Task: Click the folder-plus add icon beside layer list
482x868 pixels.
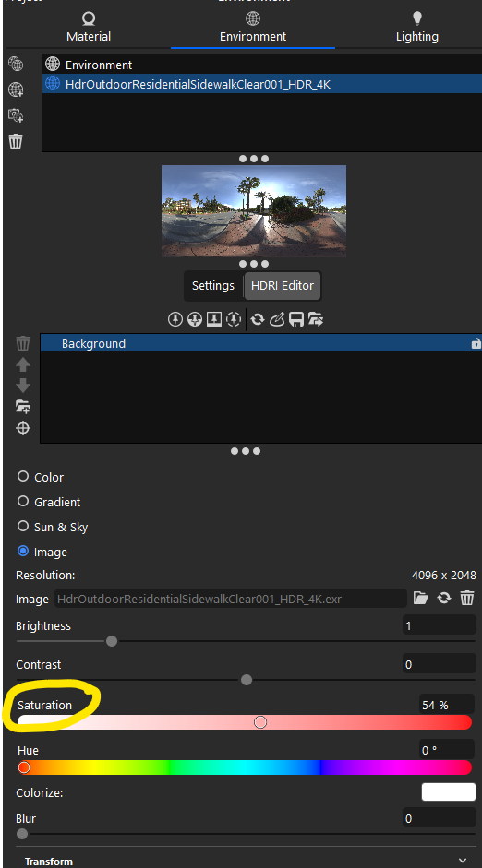Action: click(x=23, y=407)
